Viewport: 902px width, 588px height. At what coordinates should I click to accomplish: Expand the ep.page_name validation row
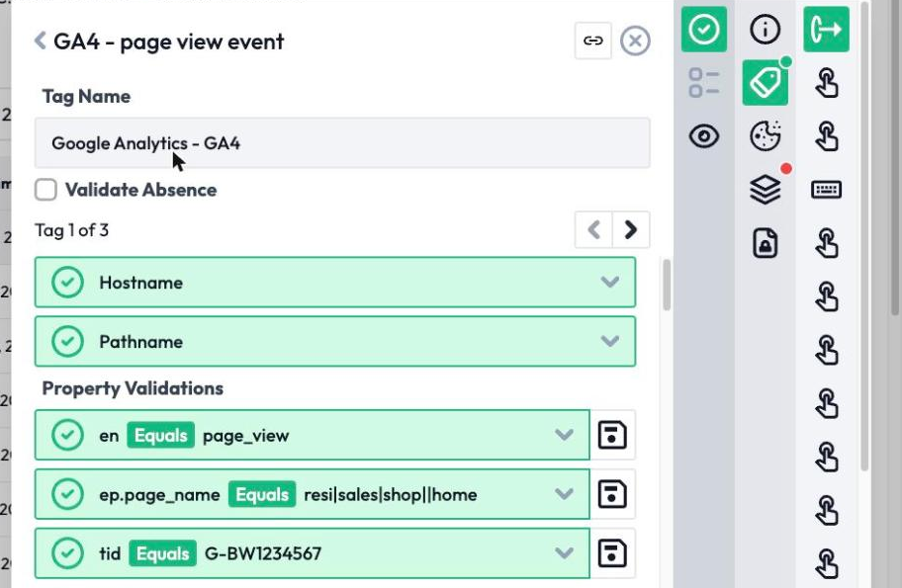click(x=312, y=494)
